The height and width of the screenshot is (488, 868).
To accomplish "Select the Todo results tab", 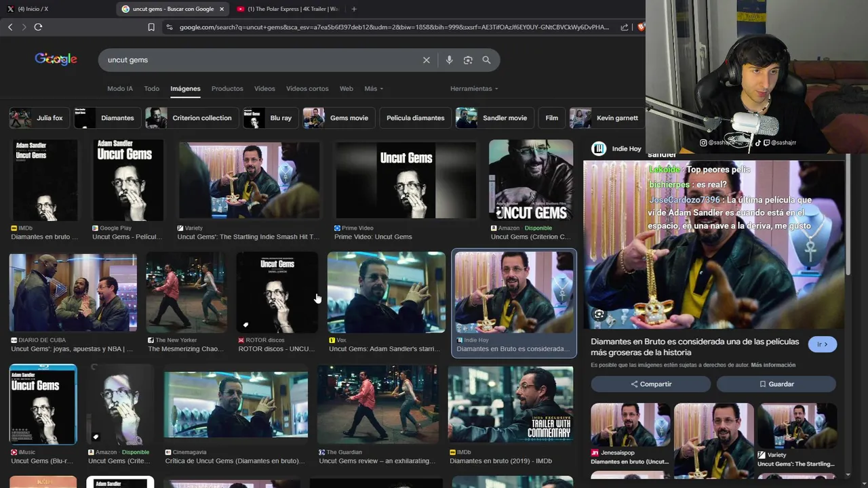I will pyautogui.click(x=152, y=89).
